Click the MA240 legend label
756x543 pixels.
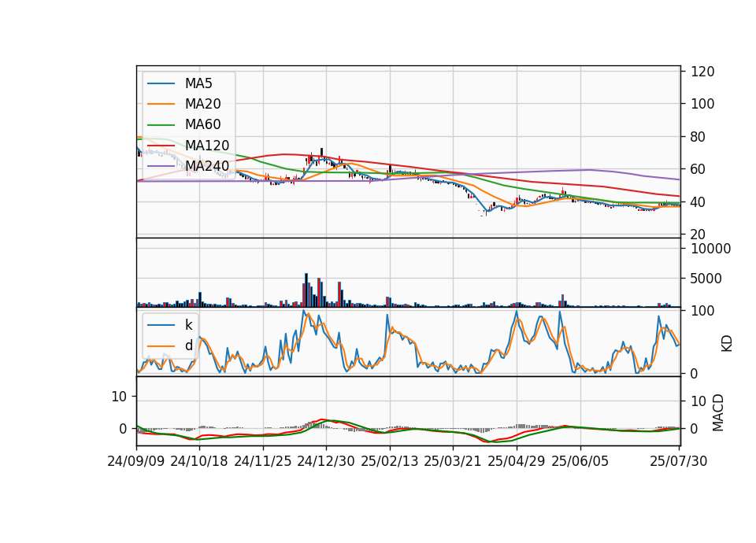point(207,166)
